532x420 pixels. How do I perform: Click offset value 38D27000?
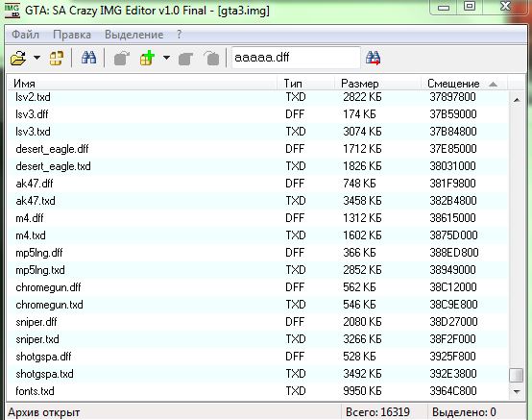tap(453, 322)
